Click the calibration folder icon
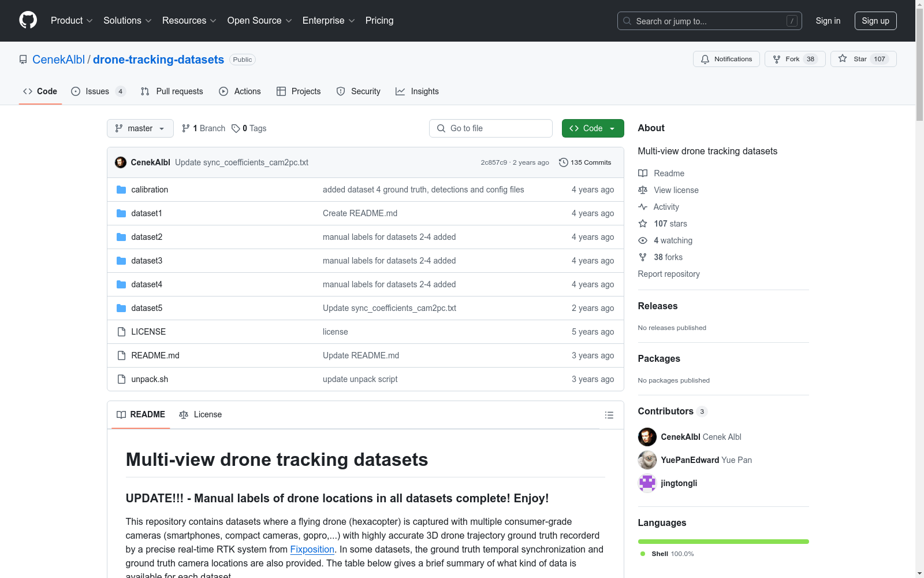924x578 pixels. coord(121,190)
